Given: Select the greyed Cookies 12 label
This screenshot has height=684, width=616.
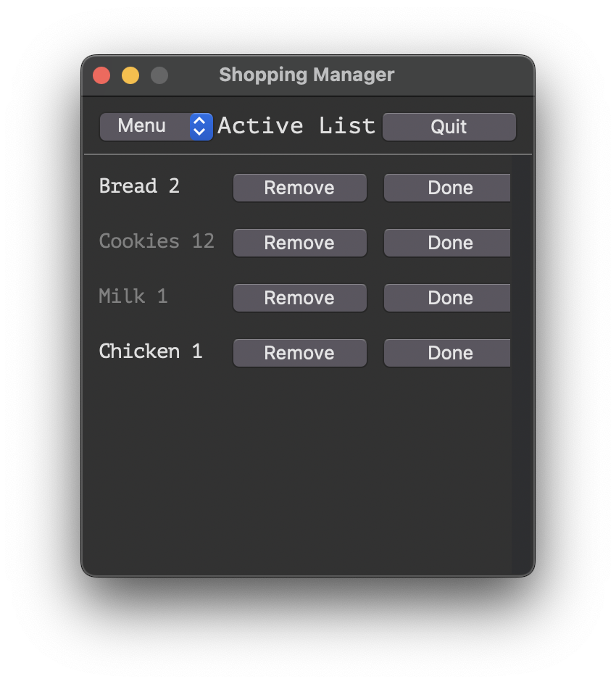Looking at the screenshot, I should tap(157, 241).
